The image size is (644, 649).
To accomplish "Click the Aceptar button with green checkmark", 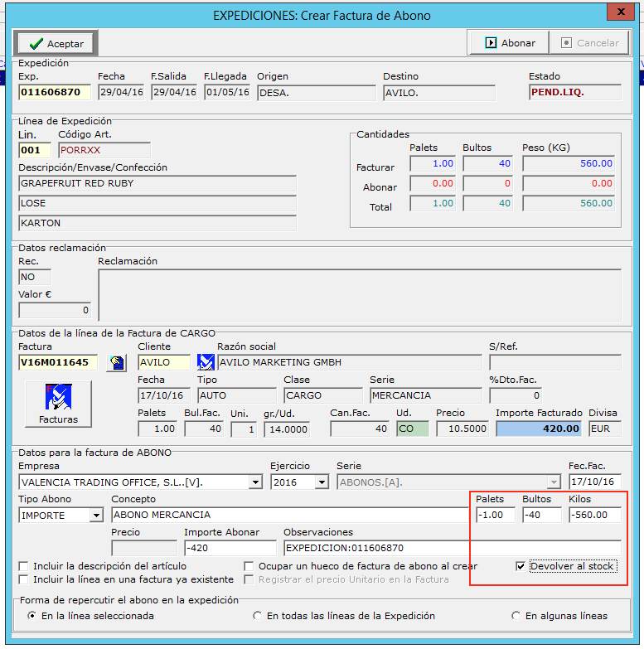I will pos(56,44).
